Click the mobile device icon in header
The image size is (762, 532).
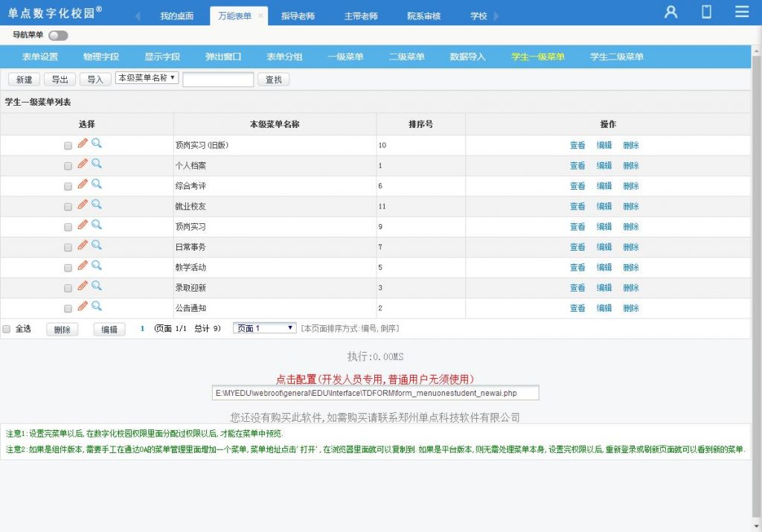pos(707,12)
